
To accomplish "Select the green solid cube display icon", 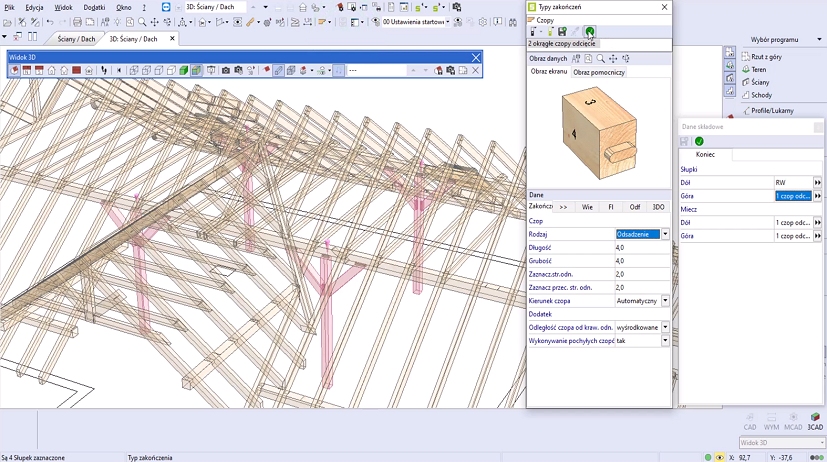I will tap(184, 71).
